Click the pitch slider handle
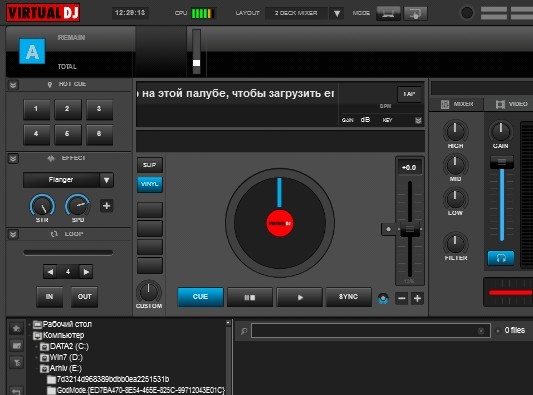 coord(410,229)
